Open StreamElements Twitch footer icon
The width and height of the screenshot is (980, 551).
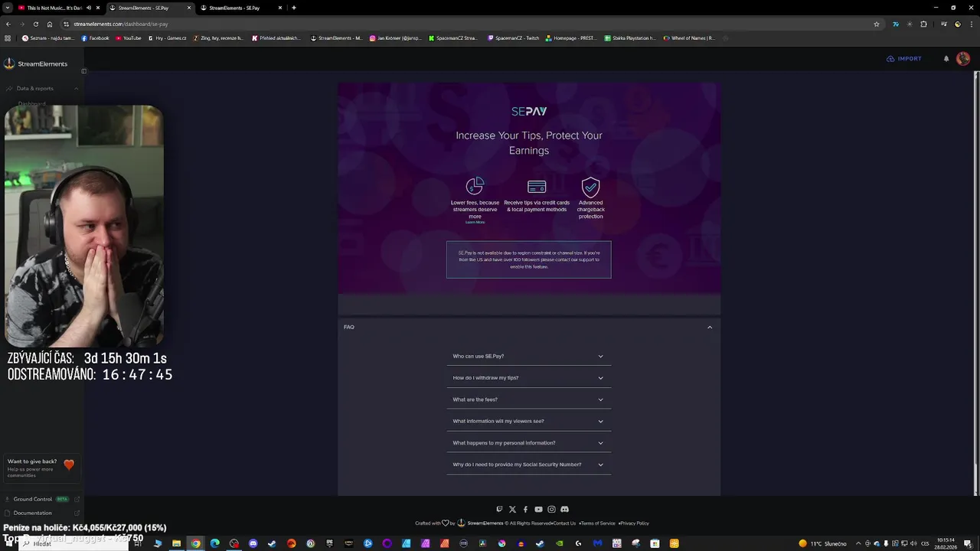tap(499, 509)
